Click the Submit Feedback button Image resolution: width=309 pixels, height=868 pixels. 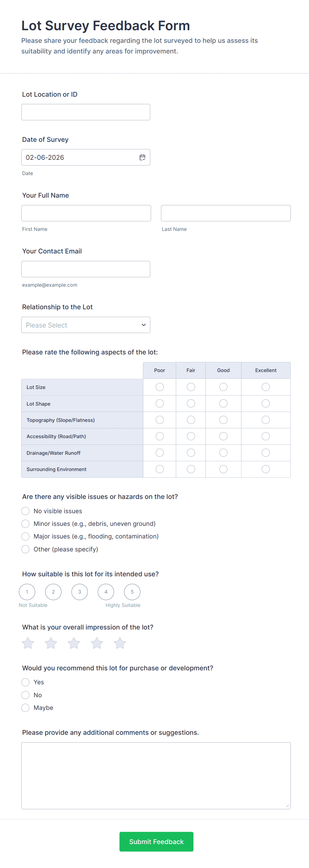(156, 841)
